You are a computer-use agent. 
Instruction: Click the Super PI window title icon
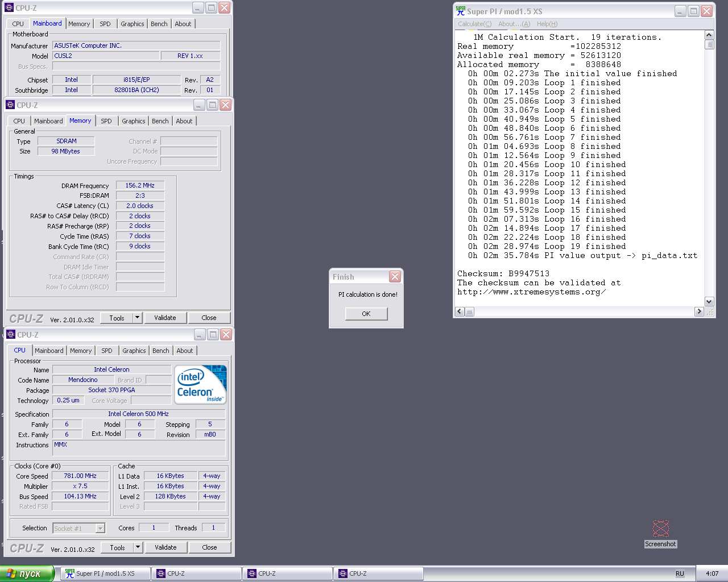tap(460, 11)
